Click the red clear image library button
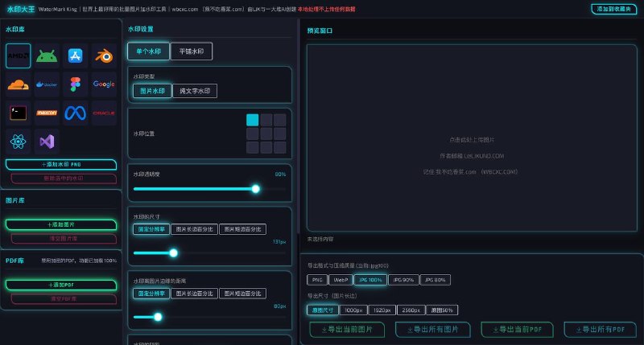Screen dimensions: 644x345 64,239
